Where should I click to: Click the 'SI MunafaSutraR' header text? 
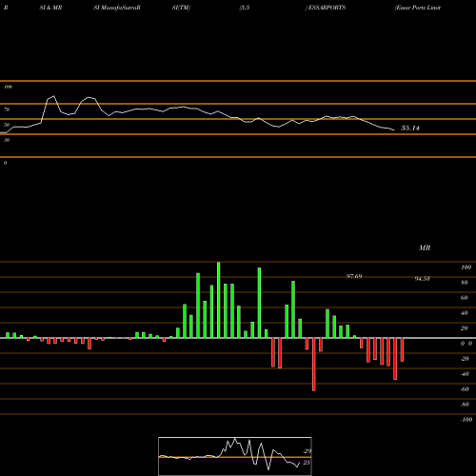(117, 8)
